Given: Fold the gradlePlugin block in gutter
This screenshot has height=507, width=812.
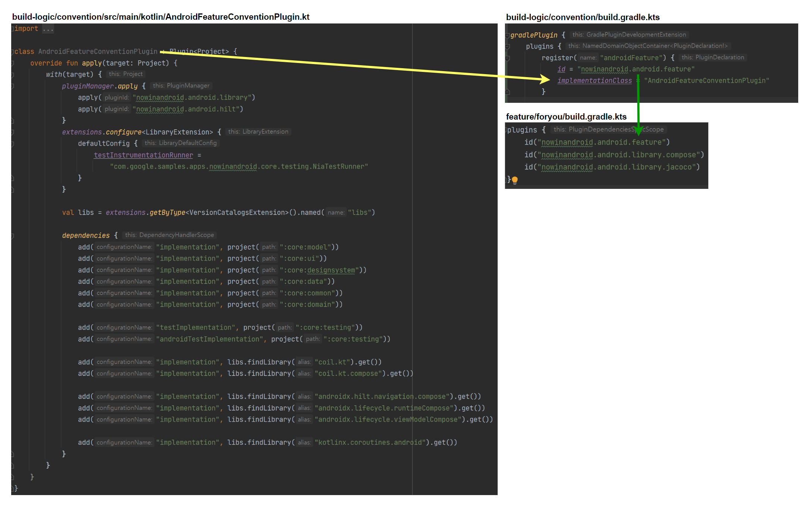Looking at the screenshot, I should [x=507, y=35].
